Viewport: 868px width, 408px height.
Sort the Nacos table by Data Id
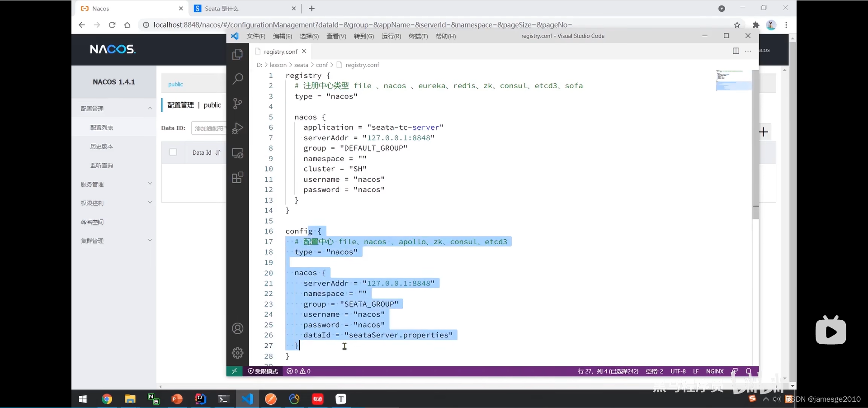click(218, 152)
